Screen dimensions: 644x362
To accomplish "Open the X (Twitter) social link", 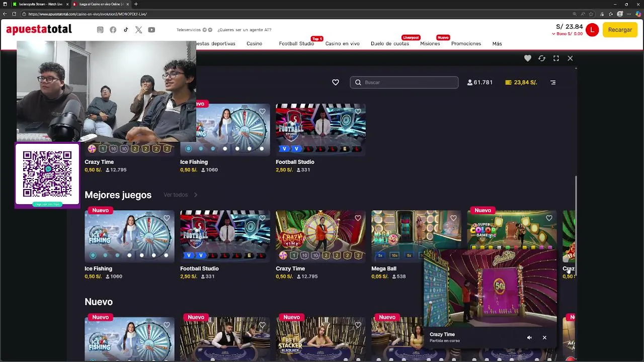I will [138, 30].
